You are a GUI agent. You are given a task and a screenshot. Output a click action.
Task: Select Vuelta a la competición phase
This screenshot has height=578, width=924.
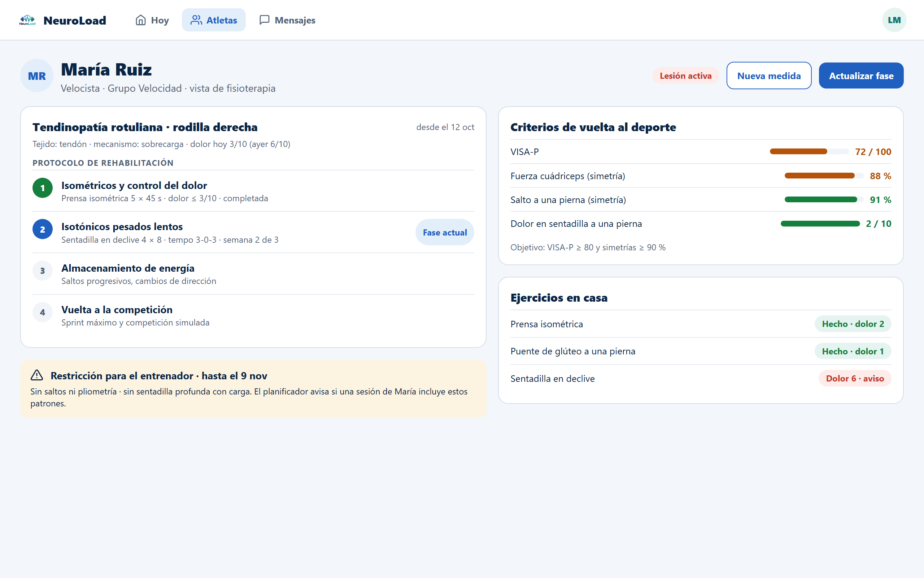point(117,310)
